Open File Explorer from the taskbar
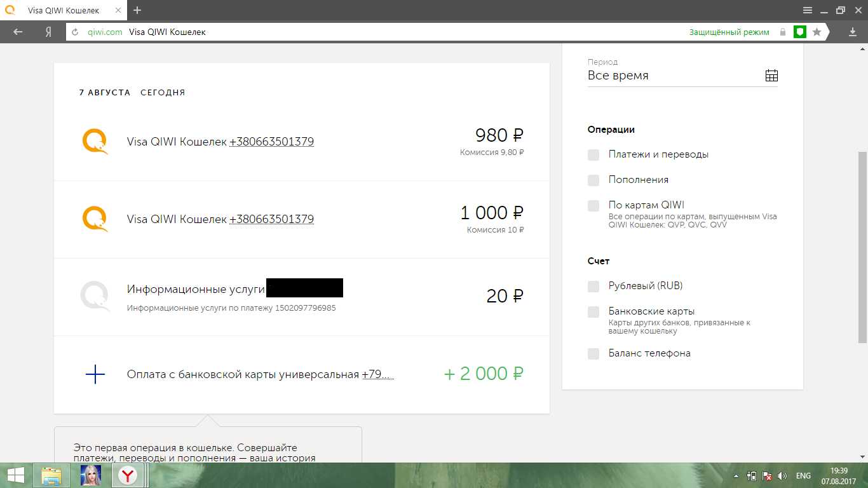868x488 pixels. (x=51, y=475)
